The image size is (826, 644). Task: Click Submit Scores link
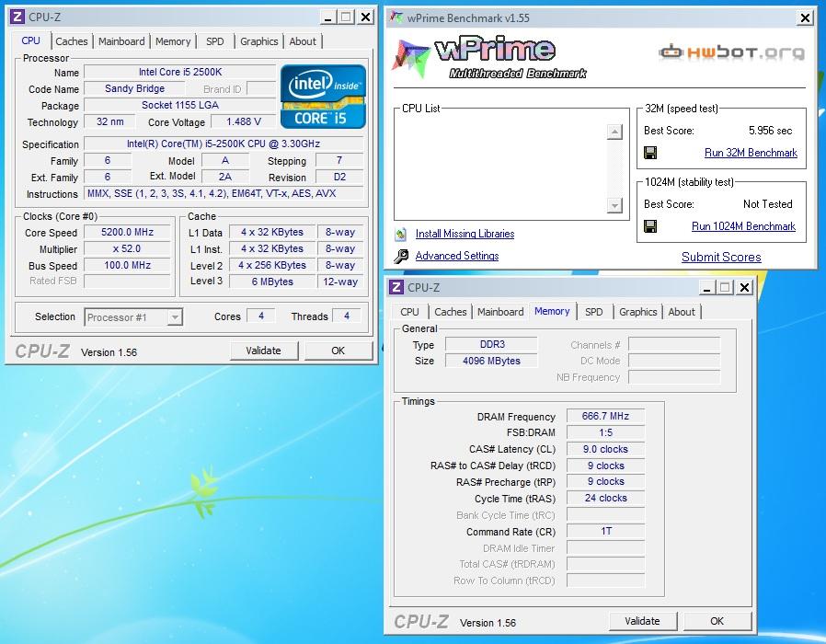pos(721,258)
